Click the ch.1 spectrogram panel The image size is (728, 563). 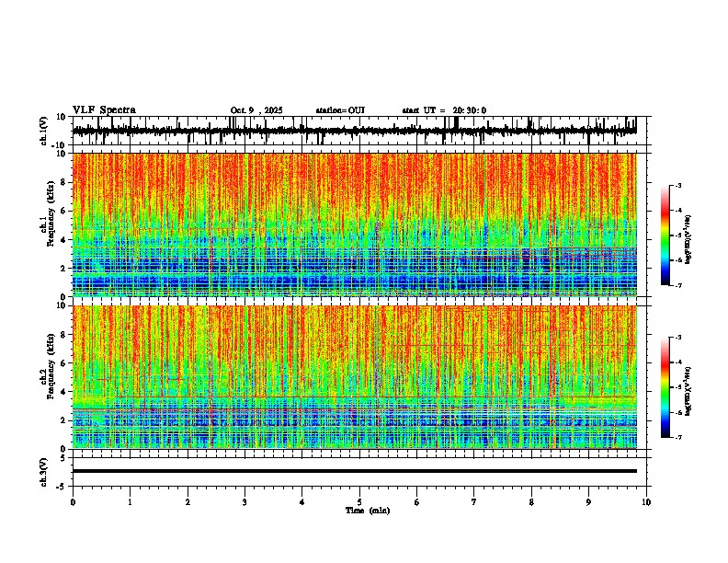click(x=354, y=224)
